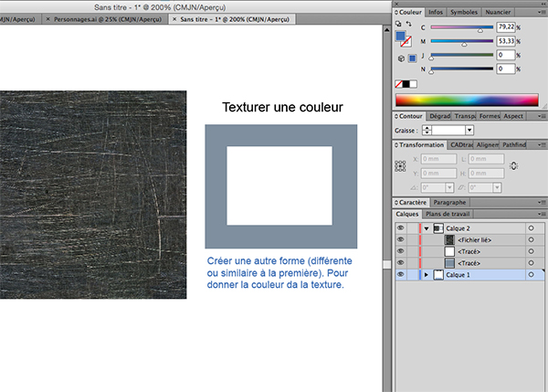Click the constrain proportions link icon
Screen dimensions: 548x392
click(513, 165)
